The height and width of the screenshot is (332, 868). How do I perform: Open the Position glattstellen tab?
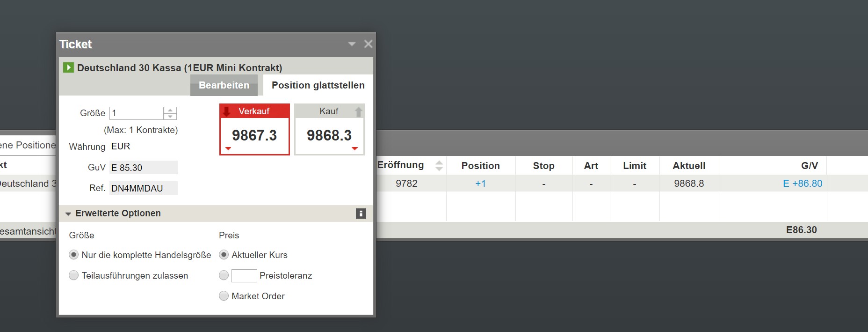[x=318, y=85]
